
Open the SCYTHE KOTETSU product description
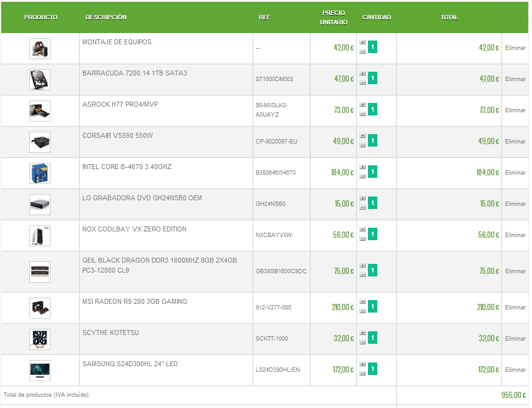[110, 333]
